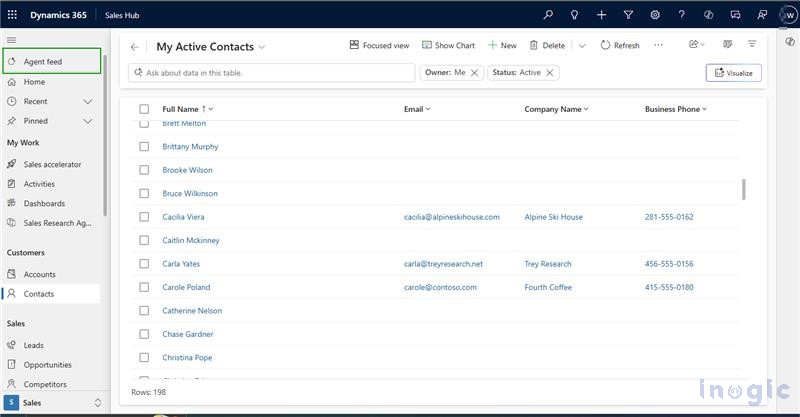
Task: Toggle the select all rows checkbox
Action: [x=144, y=109]
